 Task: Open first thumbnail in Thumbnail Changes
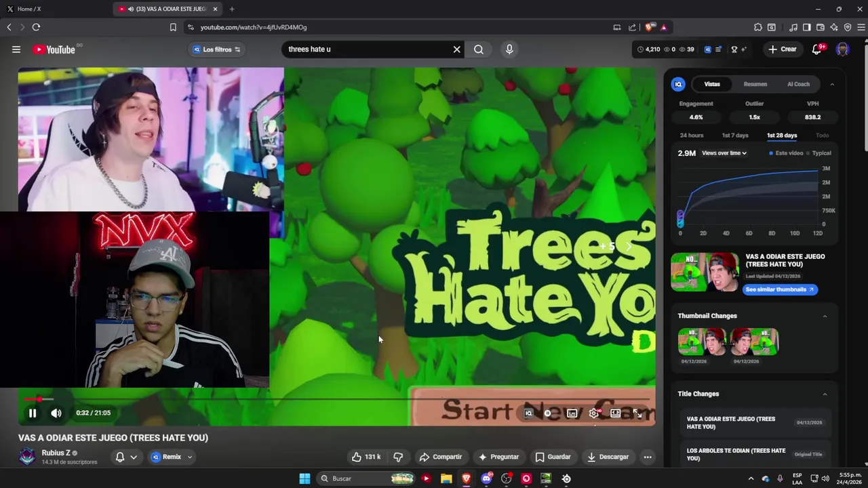tap(702, 342)
